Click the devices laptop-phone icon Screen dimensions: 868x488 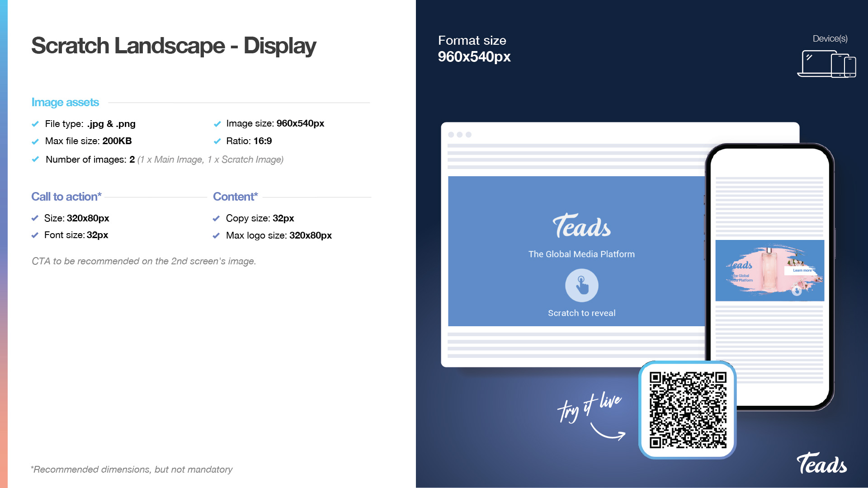pyautogui.click(x=826, y=64)
